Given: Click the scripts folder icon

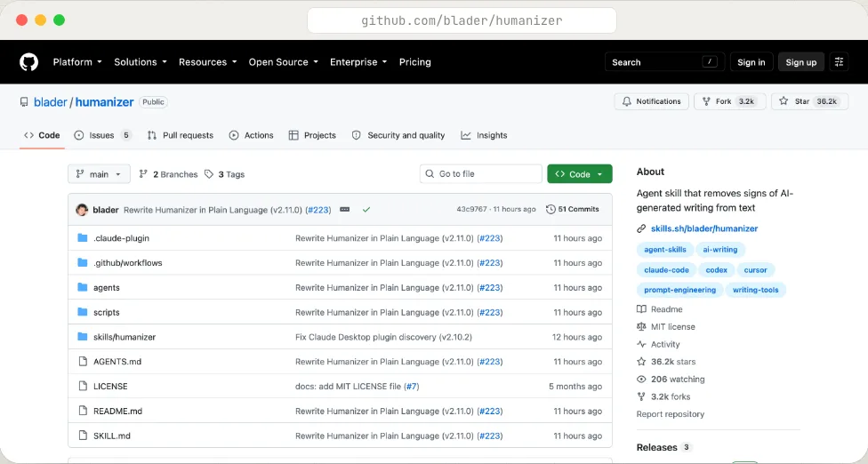Looking at the screenshot, I should pos(83,312).
